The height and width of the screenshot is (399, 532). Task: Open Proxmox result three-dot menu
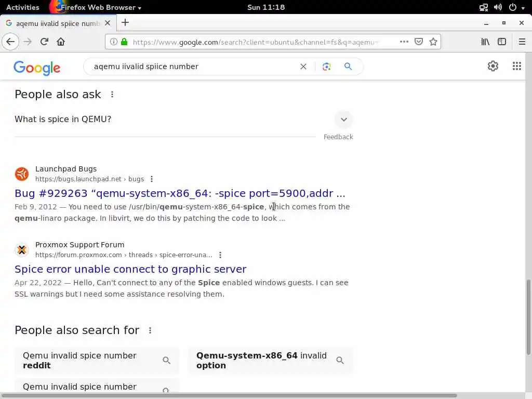click(220, 255)
